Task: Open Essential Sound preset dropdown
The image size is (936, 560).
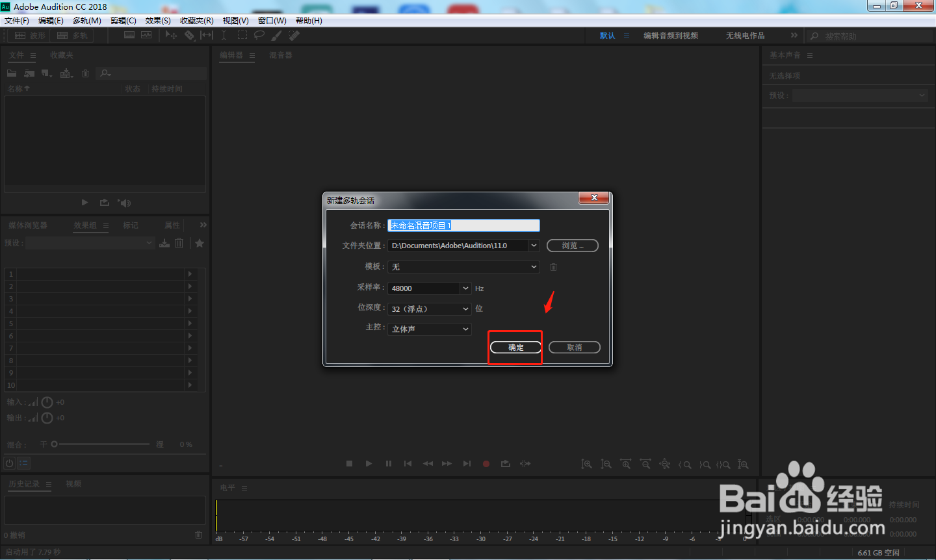Action: click(x=860, y=95)
